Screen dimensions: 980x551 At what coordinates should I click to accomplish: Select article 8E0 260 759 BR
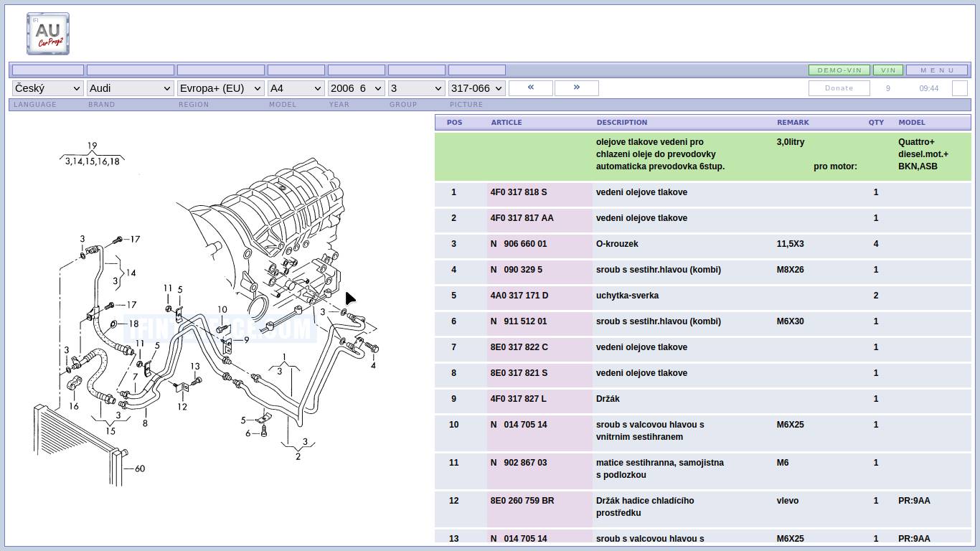[x=522, y=501]
